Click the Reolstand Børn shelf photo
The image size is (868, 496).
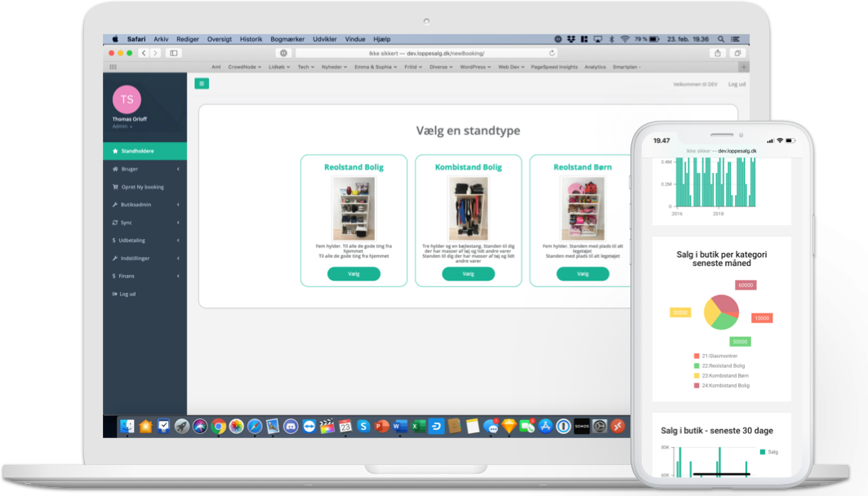point(582,208)
